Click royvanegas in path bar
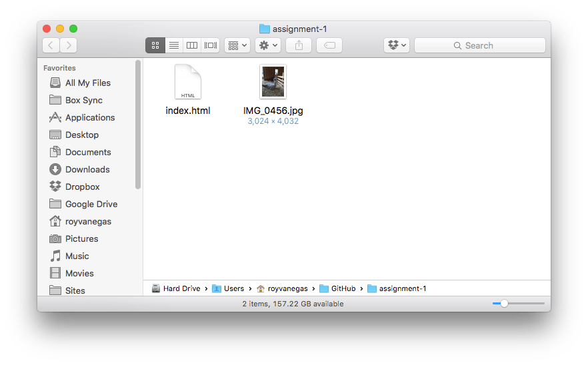The width and height of the screenshot is (588, 365). click(282, 288)
